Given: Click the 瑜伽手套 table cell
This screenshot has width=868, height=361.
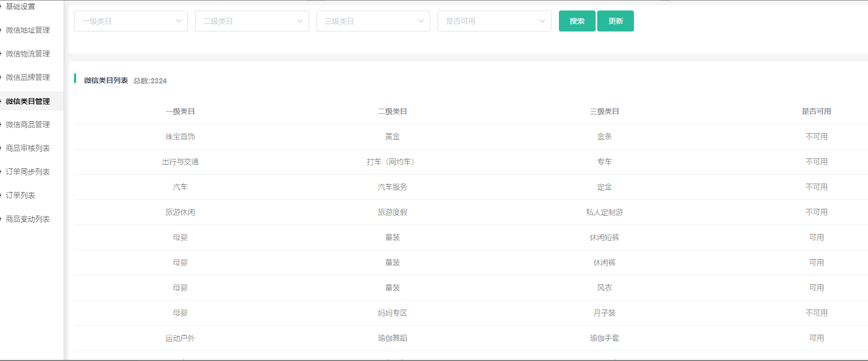Looking at the screenshot, I should click(604, 338).
